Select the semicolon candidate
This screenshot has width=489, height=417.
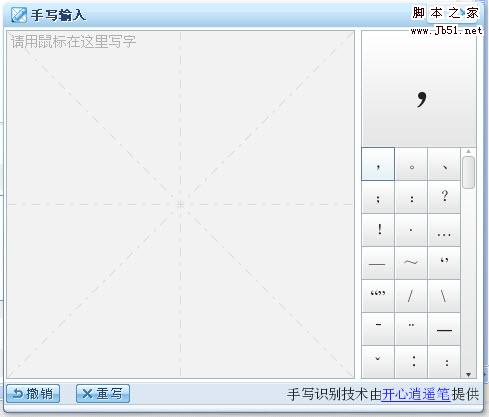(378, 197)
